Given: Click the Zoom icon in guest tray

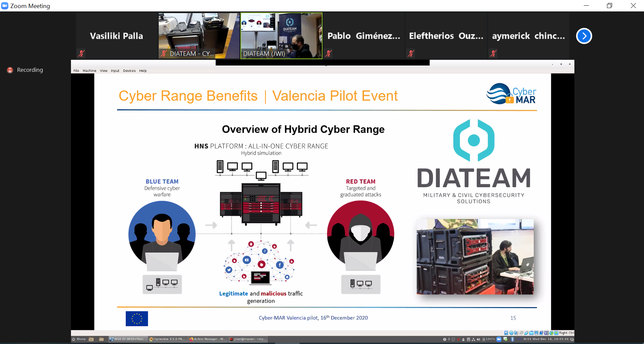Looking at the screenshot, I should click(x=499, y=339).
